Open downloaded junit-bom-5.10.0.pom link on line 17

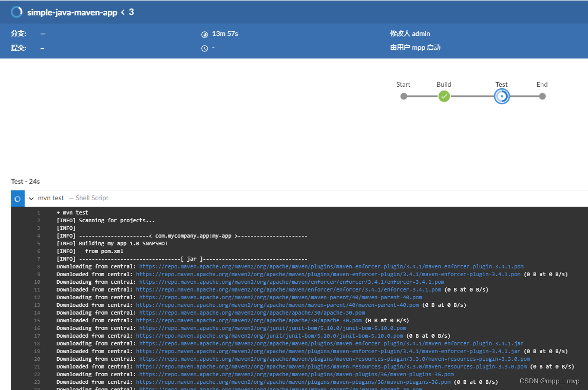point(270,336)
